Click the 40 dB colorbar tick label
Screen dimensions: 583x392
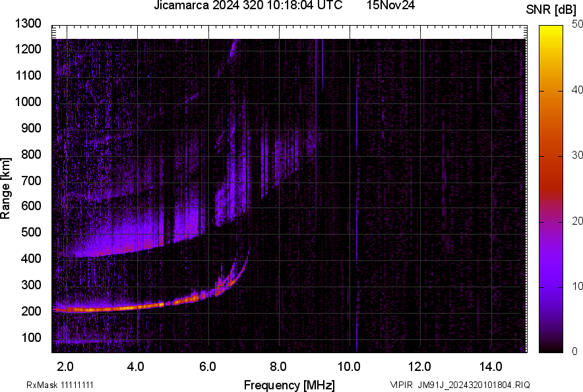576,91
